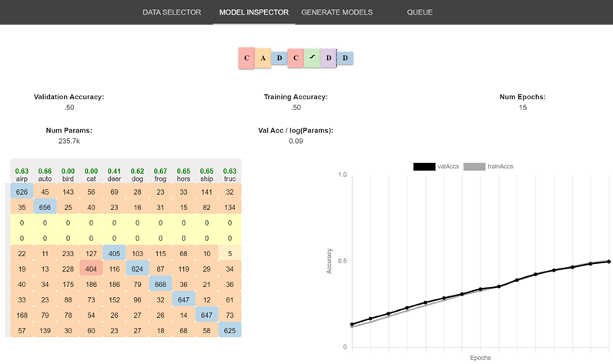Image resolution: width=613 pixels, height=364 pixels.
Task: Click matrix cell 228
Action: [x=68, y=269]
